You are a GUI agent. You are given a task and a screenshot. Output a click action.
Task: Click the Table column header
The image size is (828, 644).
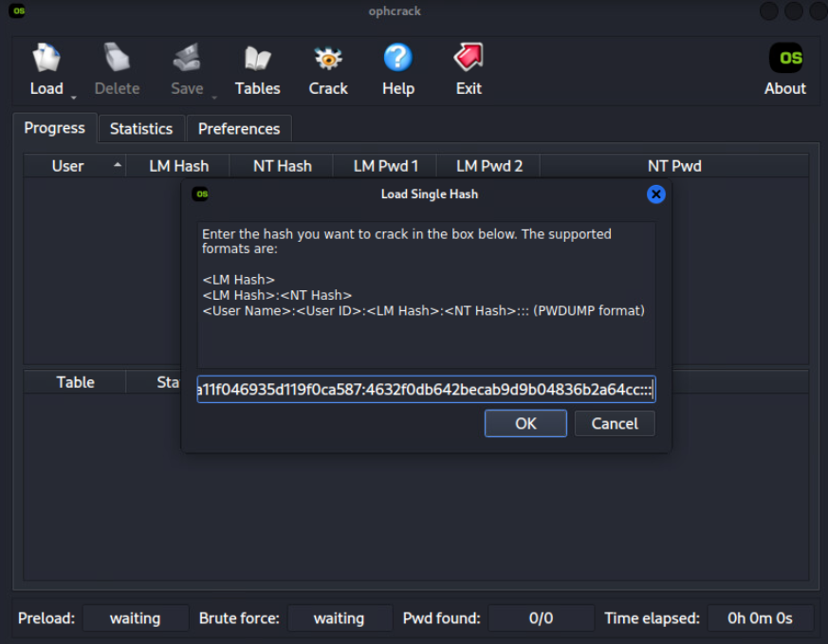75,382
